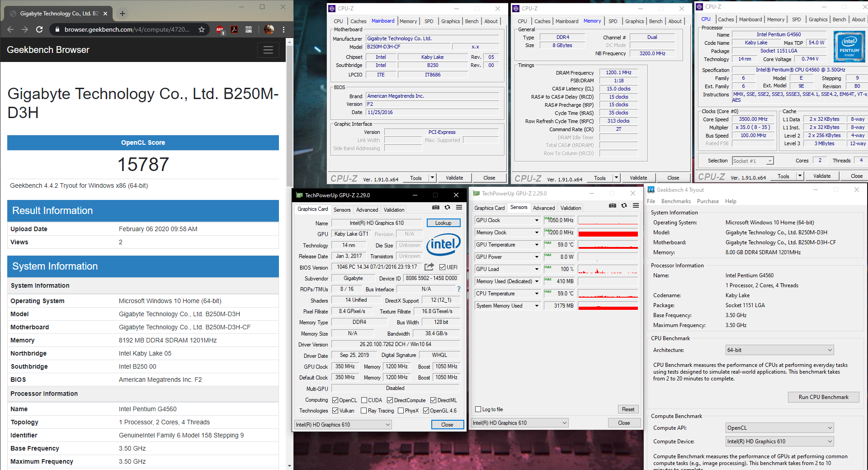Go back in Chrome browser

coord(10,29)
